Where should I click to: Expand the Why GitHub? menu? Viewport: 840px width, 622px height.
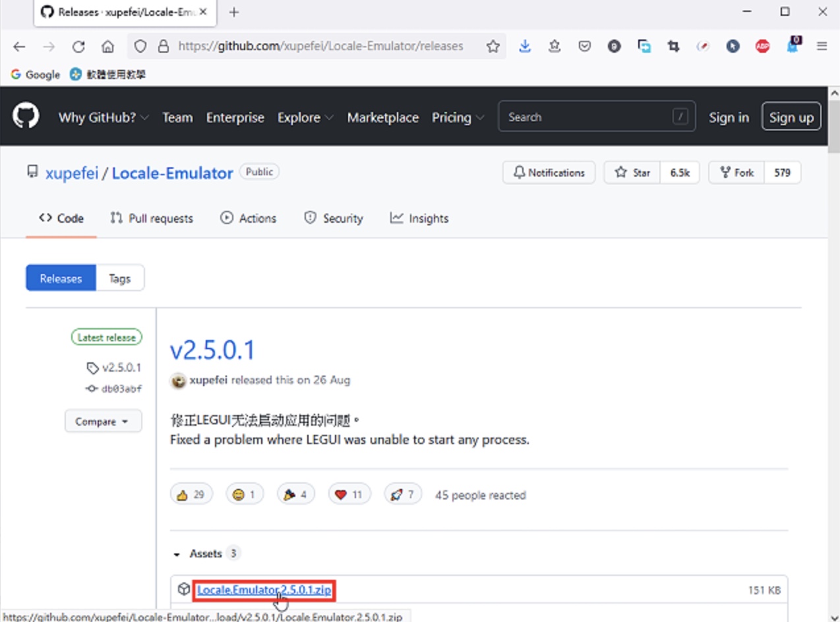click(x=104, y=117)
